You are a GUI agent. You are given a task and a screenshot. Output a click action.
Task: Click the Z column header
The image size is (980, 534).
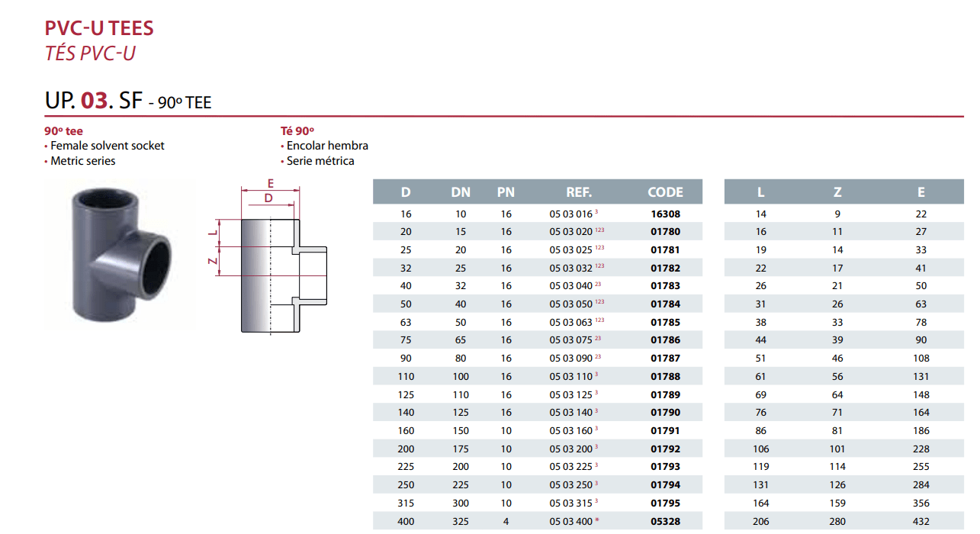click(x=837, y=192)
